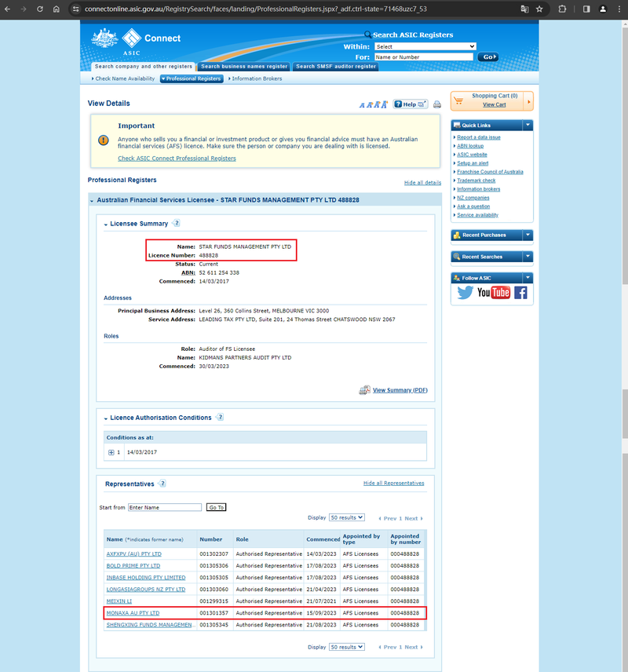Open the browser home page
Image resolution: width=628 pixels, height=672 pixels.
coord(57,9)
